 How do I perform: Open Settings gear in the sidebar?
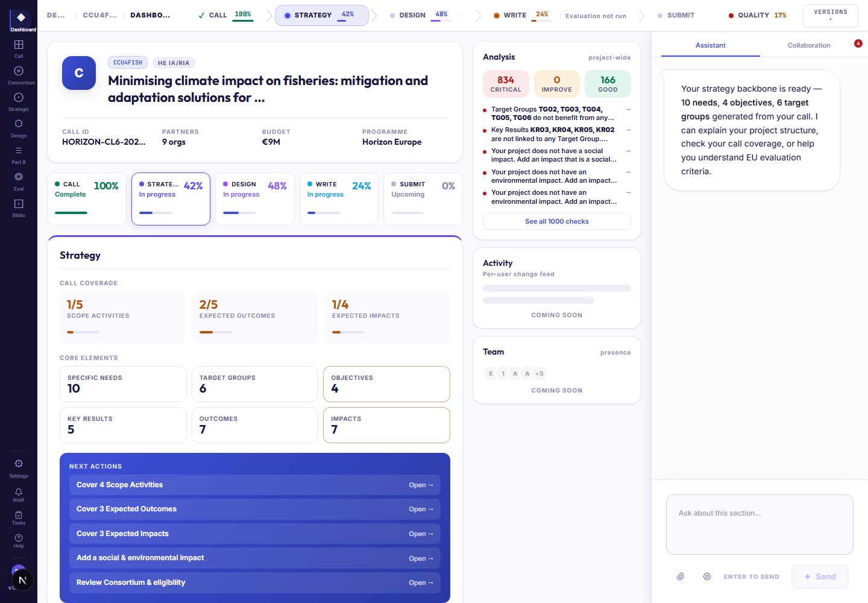[19, 464]
